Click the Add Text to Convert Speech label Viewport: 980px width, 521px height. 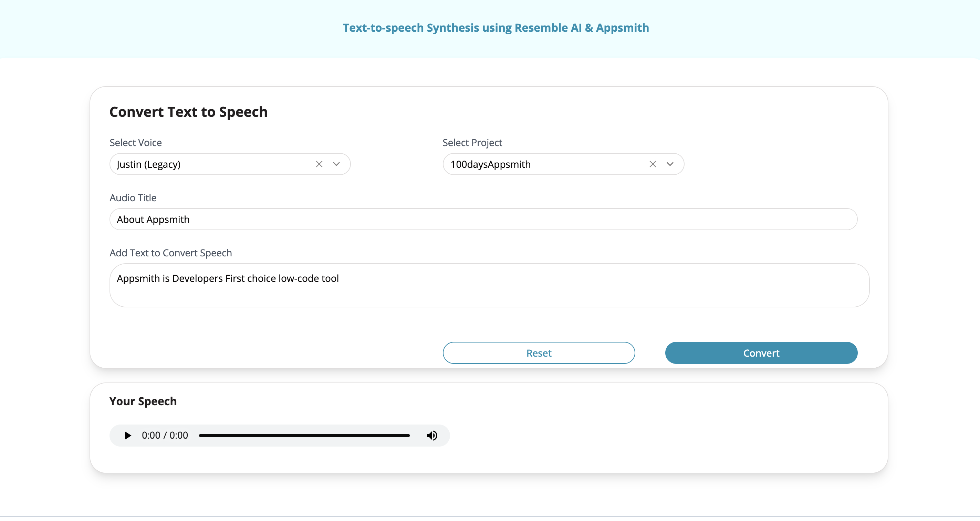[170, 253]
